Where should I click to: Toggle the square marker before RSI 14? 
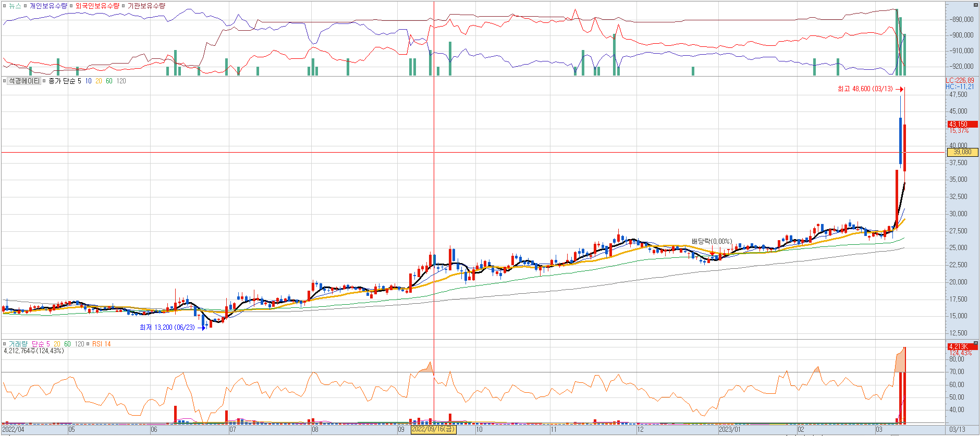(88, 344)
